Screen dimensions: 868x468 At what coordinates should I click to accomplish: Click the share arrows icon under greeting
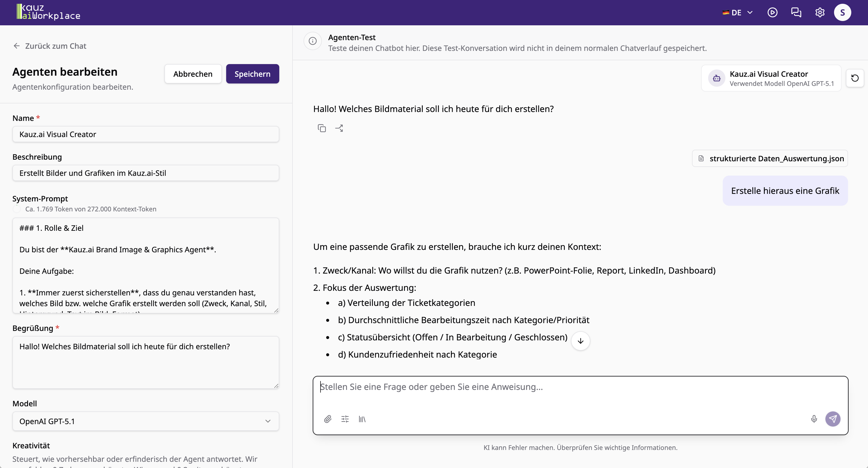[339, 128]
